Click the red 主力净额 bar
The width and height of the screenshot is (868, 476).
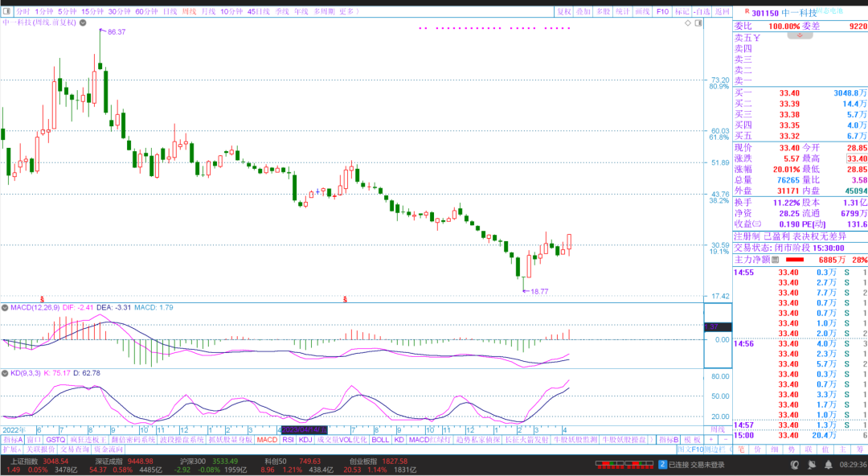tap(794, 260)
